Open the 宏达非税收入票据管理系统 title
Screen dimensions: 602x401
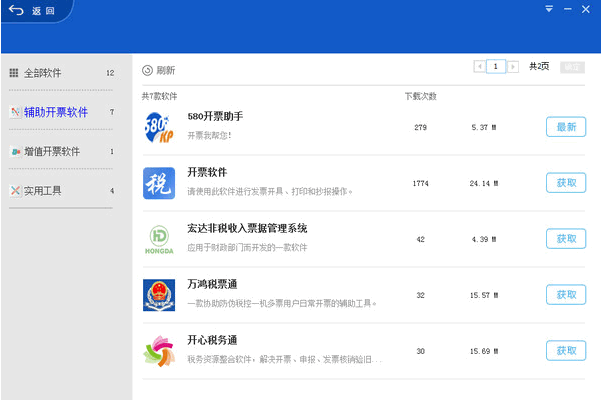point(247,228)
